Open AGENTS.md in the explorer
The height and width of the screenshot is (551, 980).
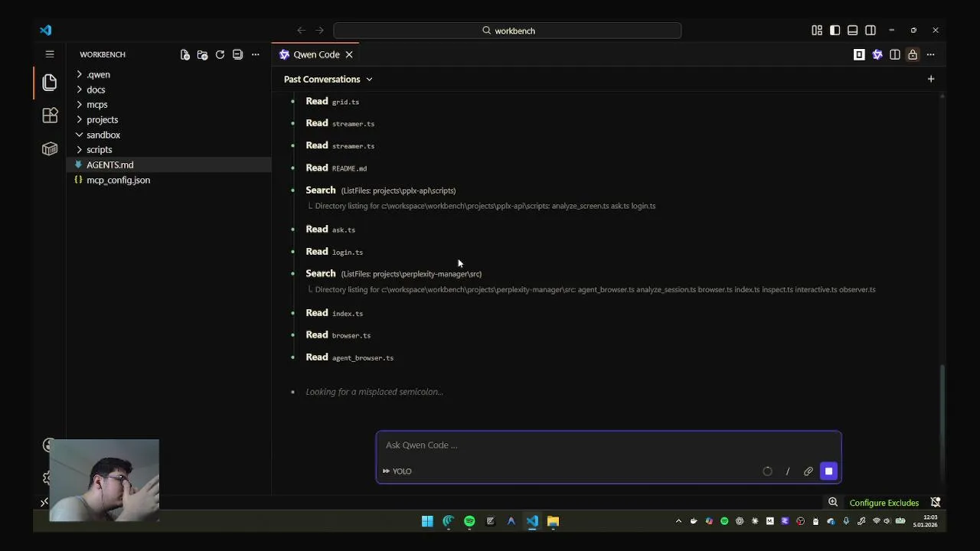[x=168, y=165]
